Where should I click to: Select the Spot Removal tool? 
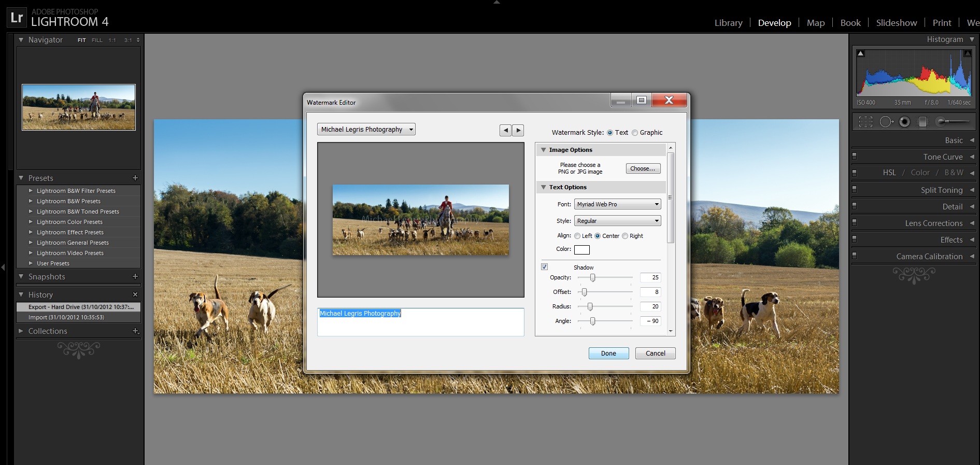coord(886,122)
